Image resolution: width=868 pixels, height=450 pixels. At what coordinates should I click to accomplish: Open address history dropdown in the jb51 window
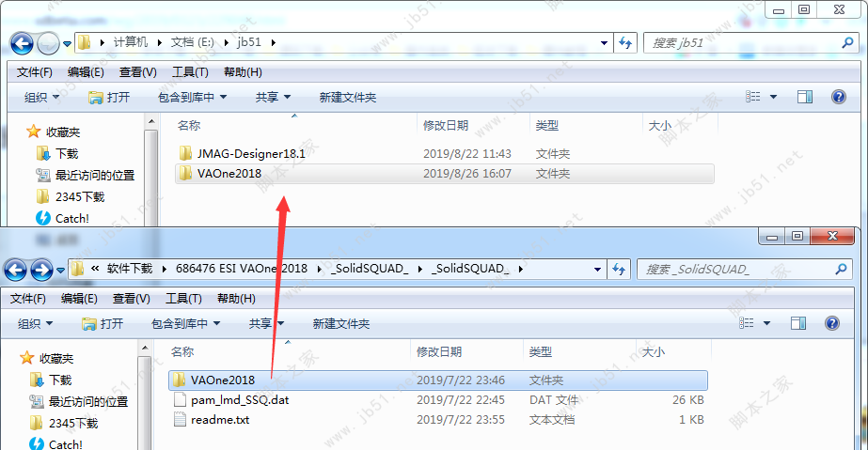tap(604, 42)
